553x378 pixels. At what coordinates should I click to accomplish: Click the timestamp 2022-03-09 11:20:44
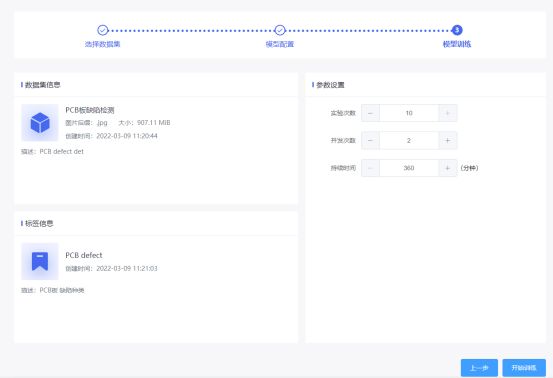click(x=127, y=136)
